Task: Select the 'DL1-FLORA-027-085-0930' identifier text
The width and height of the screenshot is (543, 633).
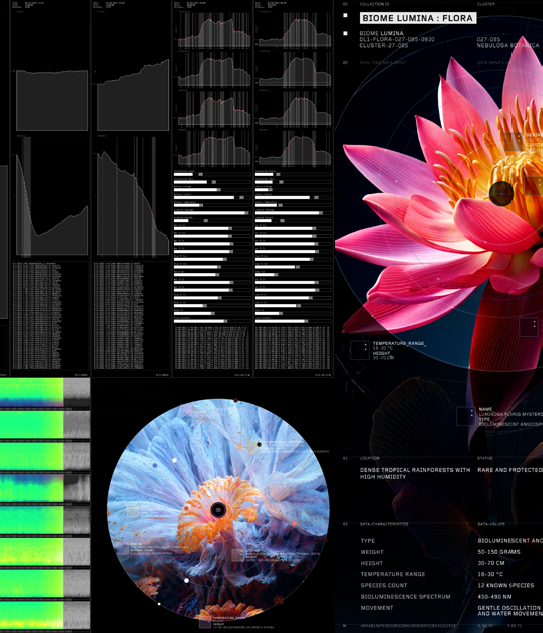Action: pyautogui.click(x=397, y=39)
